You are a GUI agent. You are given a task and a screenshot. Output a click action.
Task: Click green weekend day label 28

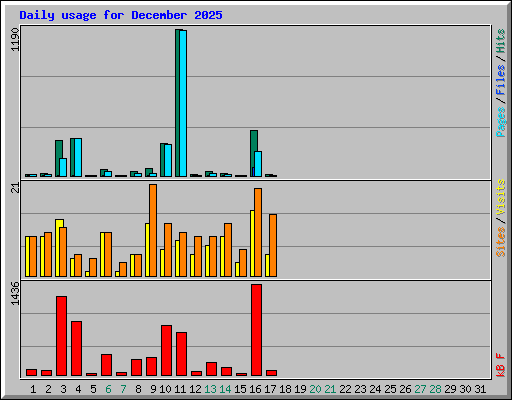435,389
